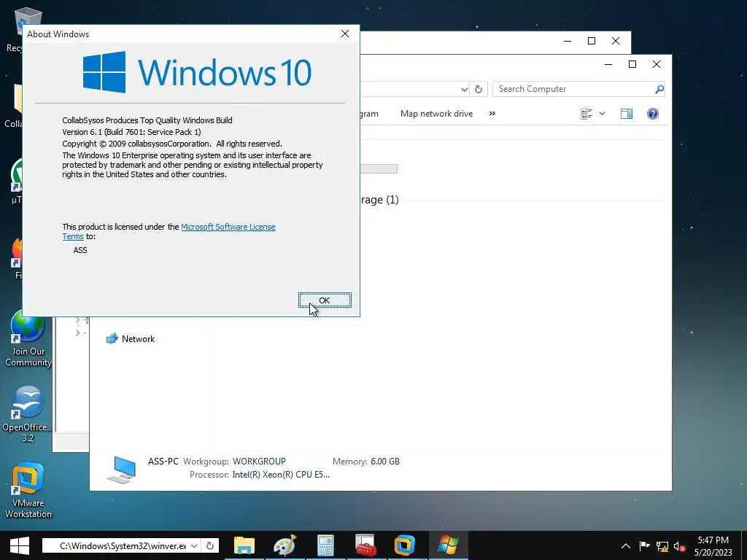The height and width of the screenshot is (560, 747).
Task: Maximize the rear Explorer window
Action: click(592, 41)
